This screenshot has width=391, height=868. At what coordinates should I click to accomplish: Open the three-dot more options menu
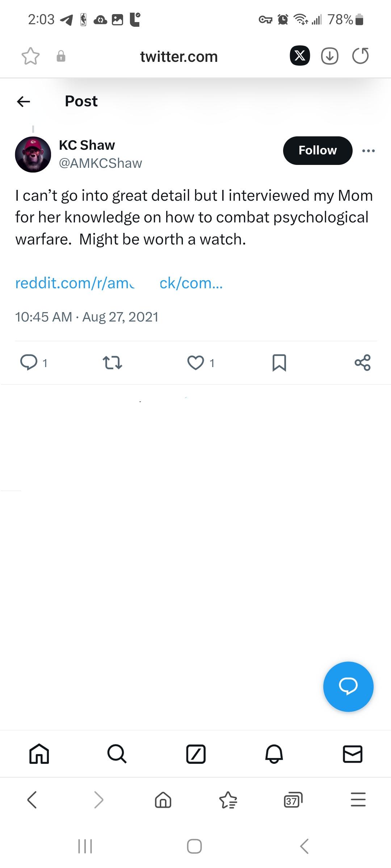tap(369, 151)
